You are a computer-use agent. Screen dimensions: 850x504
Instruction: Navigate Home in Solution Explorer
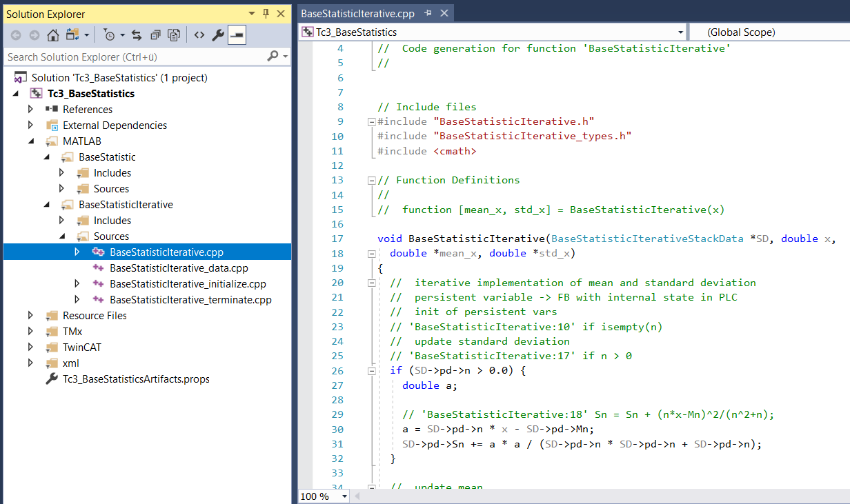[53, 34]
